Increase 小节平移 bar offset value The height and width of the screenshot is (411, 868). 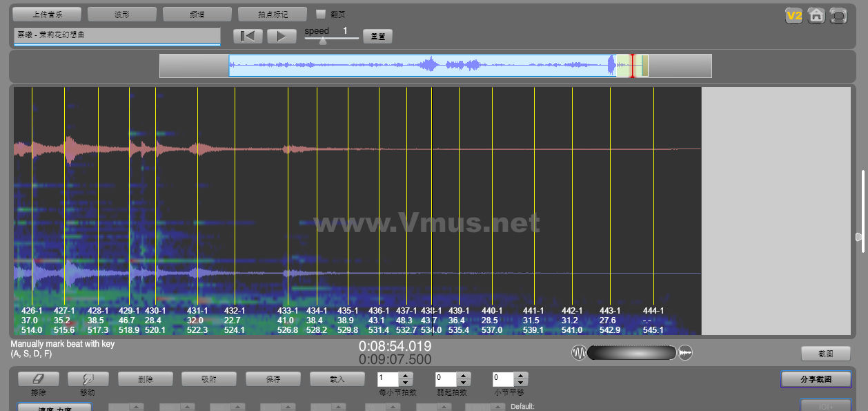[522, 376]
